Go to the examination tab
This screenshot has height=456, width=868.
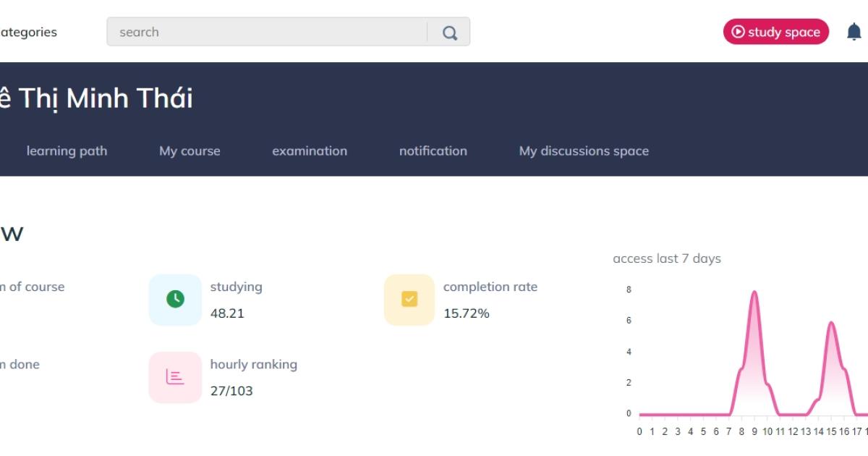(x=310, y=151)
